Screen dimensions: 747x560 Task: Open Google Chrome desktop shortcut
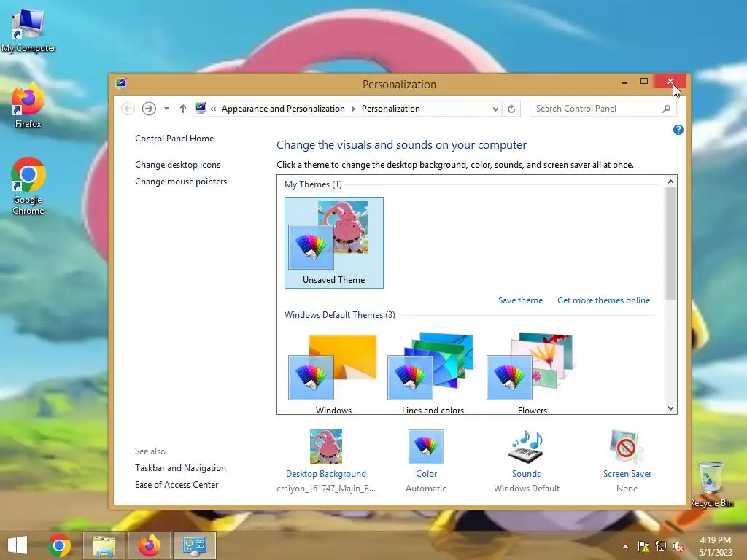(x=28, y=186)
